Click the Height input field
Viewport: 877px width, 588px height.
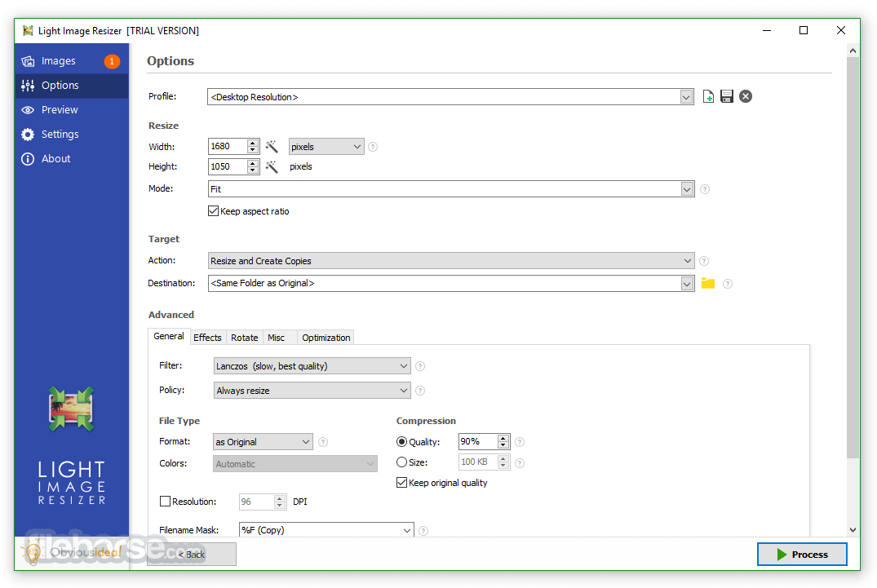[x=227, y=166]
